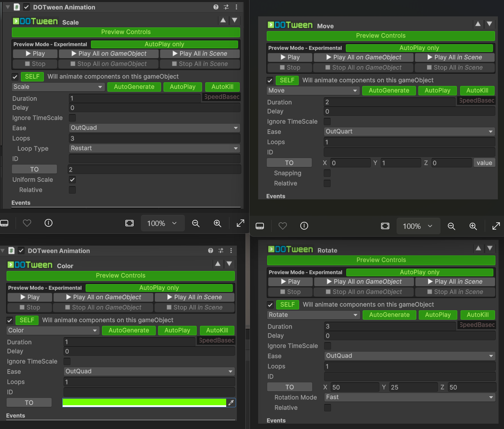Click down arrow icon in Move panel
Screen dimensions: 504x429
(x=489, y=24)
